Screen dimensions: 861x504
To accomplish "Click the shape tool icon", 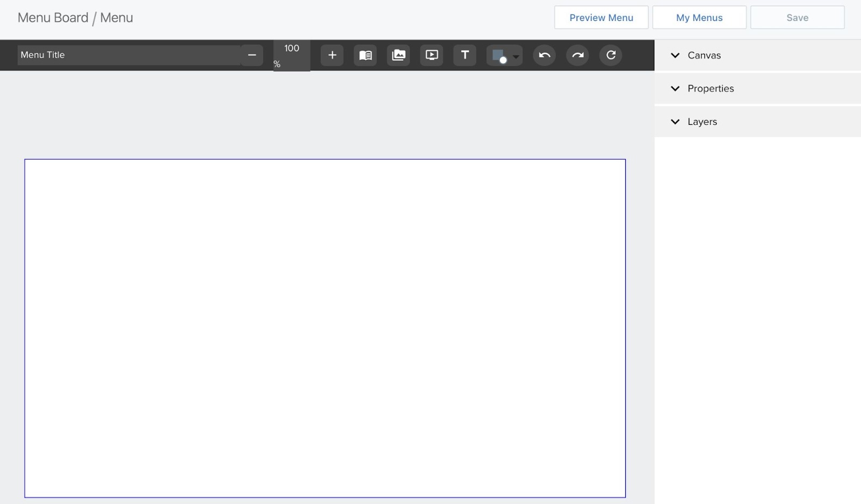I will 500,55.
